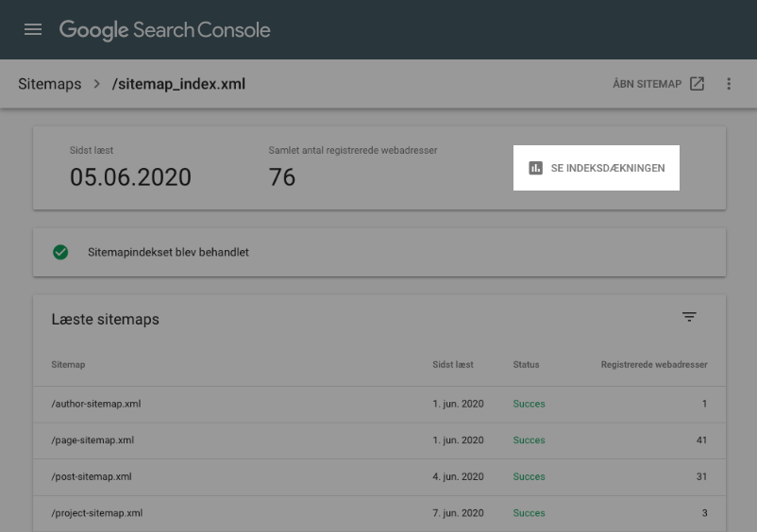Click the external-link icon beside ÅBN SITEMAP
The height and width of the screenshot is (532, 757).
coord(698,84)
